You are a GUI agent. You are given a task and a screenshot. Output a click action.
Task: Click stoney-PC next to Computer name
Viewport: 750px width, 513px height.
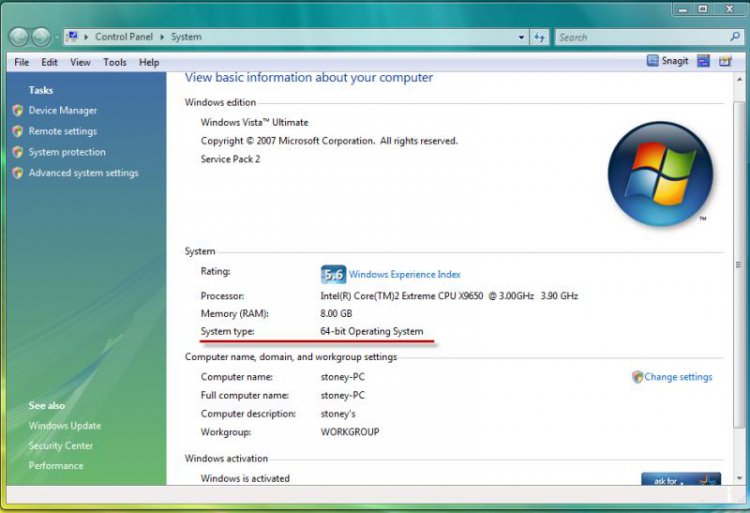[342, 377]
